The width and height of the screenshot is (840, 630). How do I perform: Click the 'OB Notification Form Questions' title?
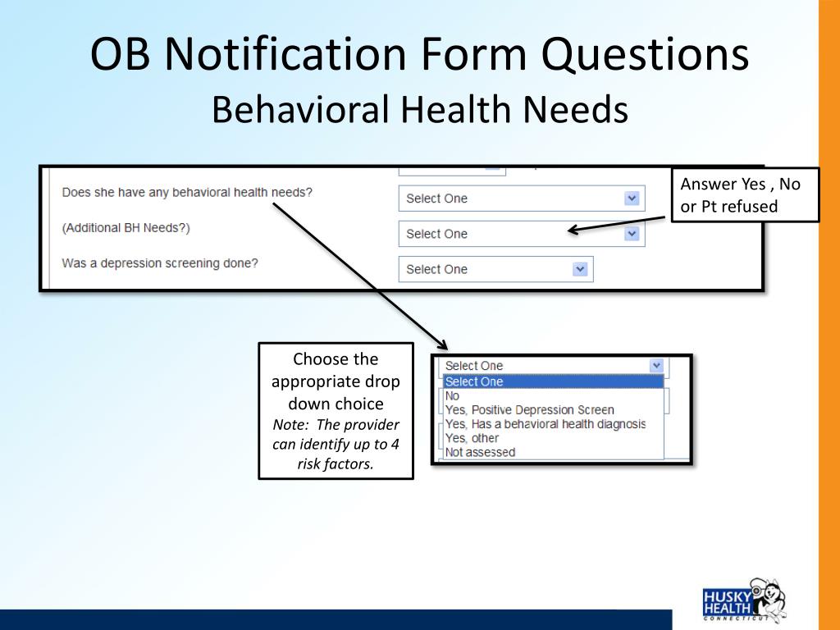(419, 53)
